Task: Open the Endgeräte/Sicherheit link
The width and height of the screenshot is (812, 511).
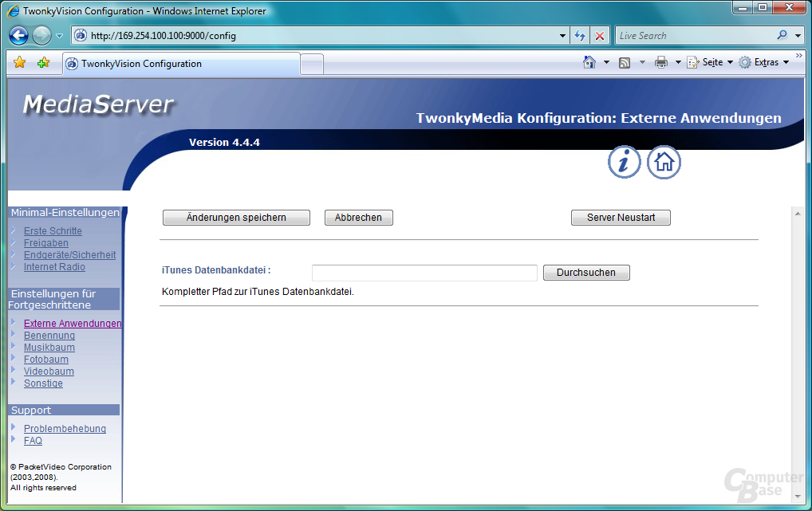Action: pyautogui.click(x=70, y=255)
